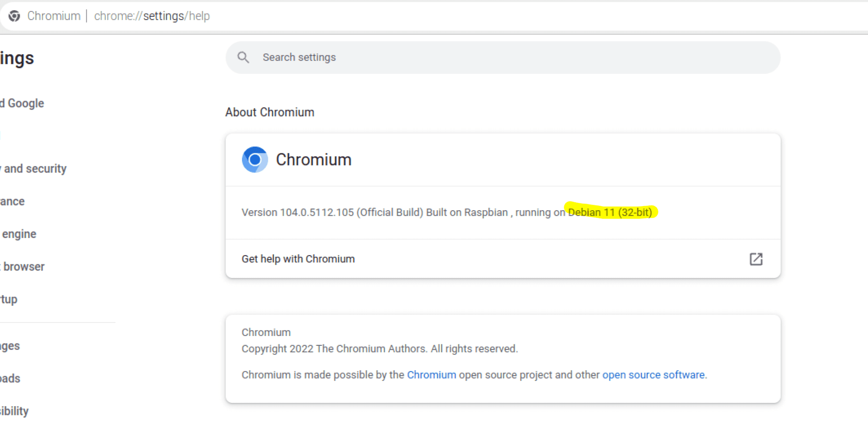The height and width of the screenshot is (427, 868).
Task: Click the magnifier icon in Search settings
Action: click(243, 57)
